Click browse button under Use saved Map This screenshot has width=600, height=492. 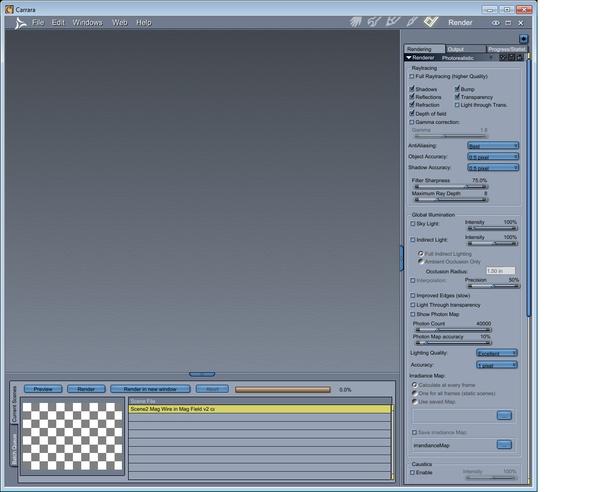[x=504, y=415]
